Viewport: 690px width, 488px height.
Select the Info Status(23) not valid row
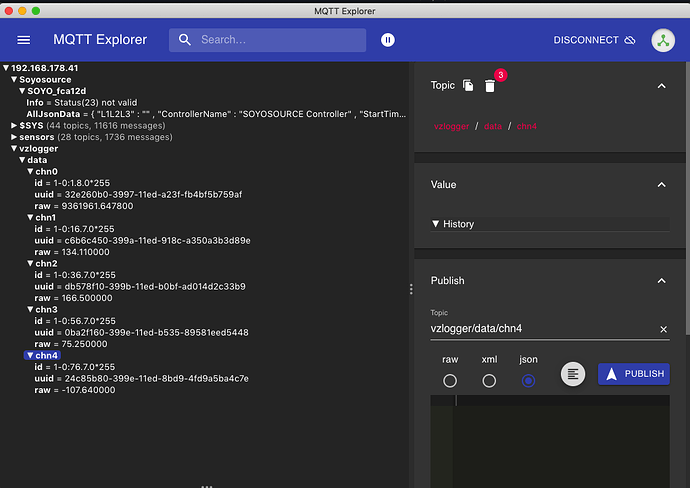point(82,103)
